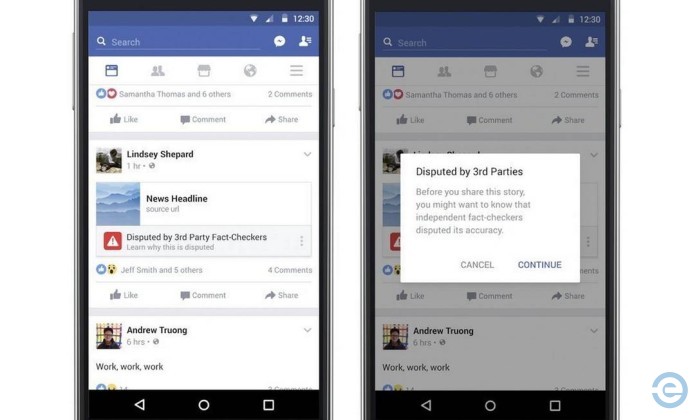Expand the chevron on Lindsey Shepard's post
Image resolution: width=699 pixels, height=420 pixels.
tap(307, 154)
